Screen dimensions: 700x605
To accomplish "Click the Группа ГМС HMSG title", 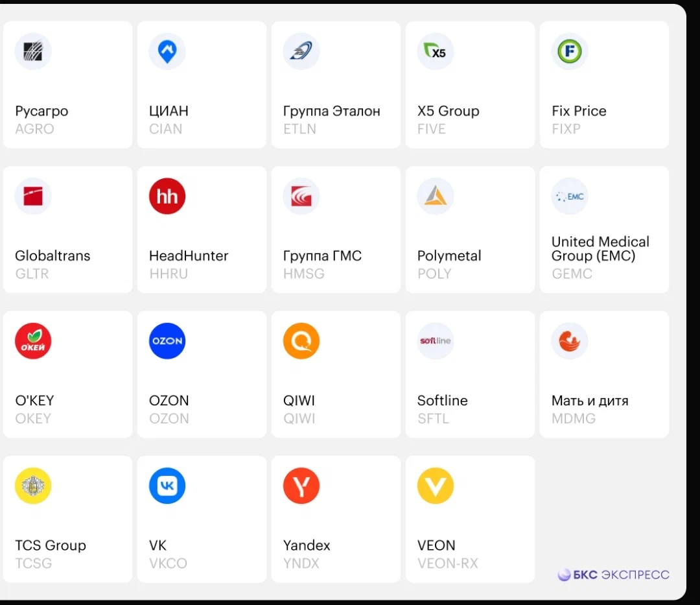I will tap(322, 256).
